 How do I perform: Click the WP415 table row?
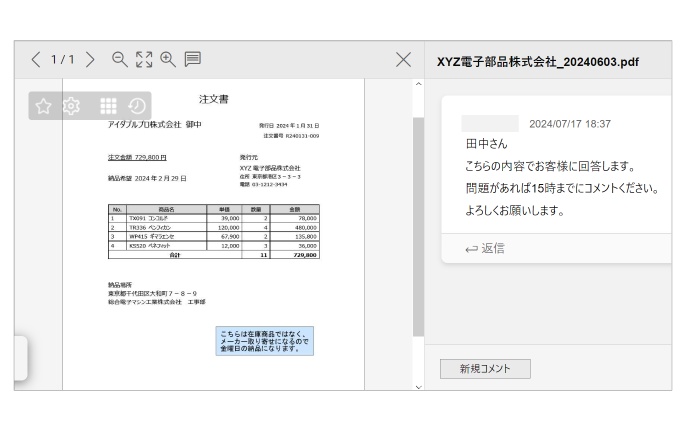tap(214, 237)
